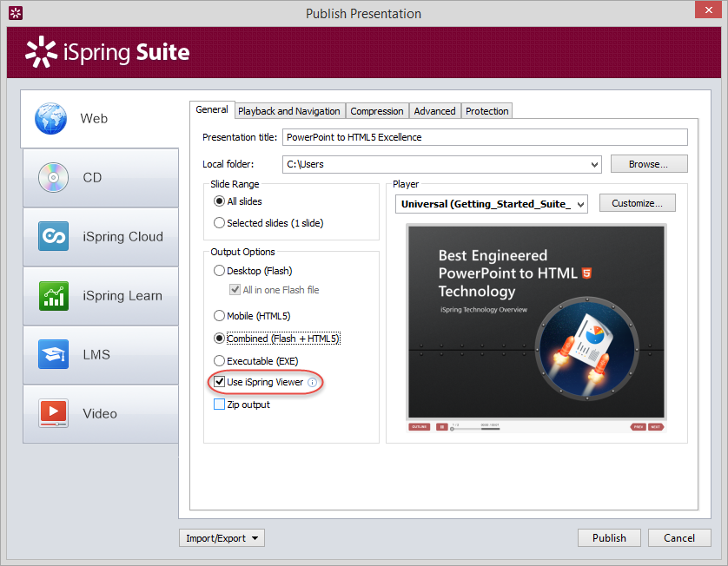Select the iSpring Learn chart icon
Viewport: 728px width, 566px height.
53,295
